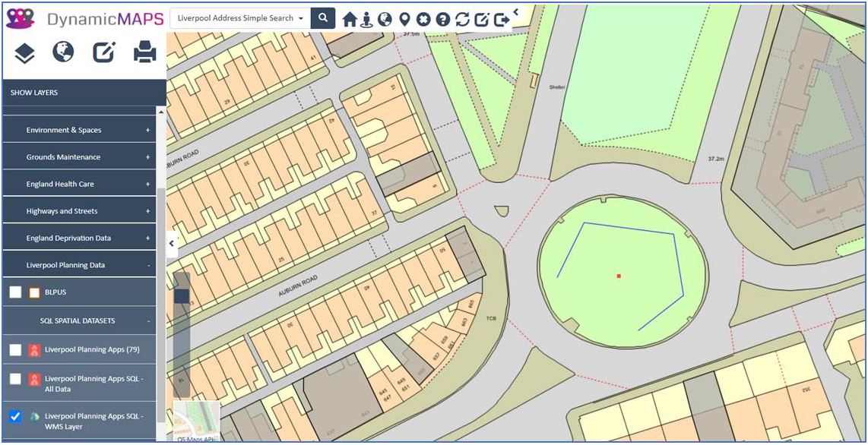Image resolution: width=868 pixels, height=445 pixels.
Task: Click the WMS Layer legend icon
Action: pos(34,416)
